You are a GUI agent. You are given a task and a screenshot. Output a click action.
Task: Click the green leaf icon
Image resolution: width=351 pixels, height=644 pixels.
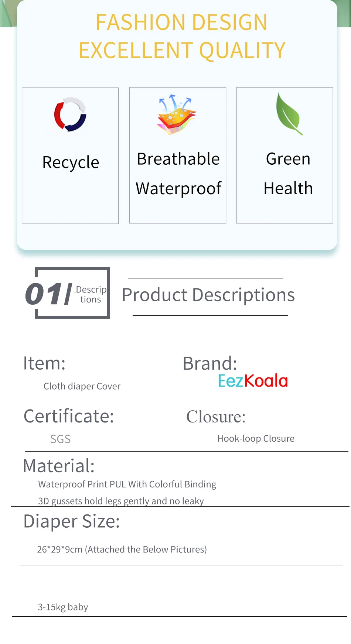(x=289, y=114)
